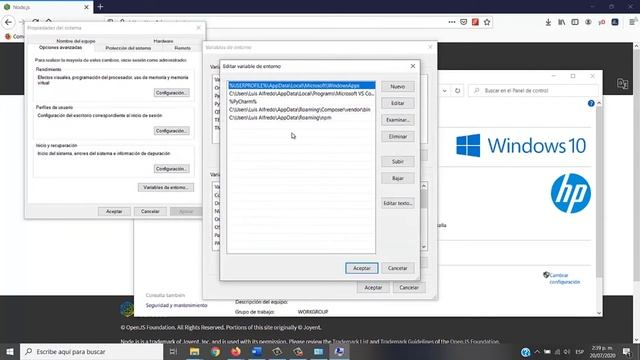
Task: Open the Editar texto editor
Action: pyautogui.click(x=398, y=203)
